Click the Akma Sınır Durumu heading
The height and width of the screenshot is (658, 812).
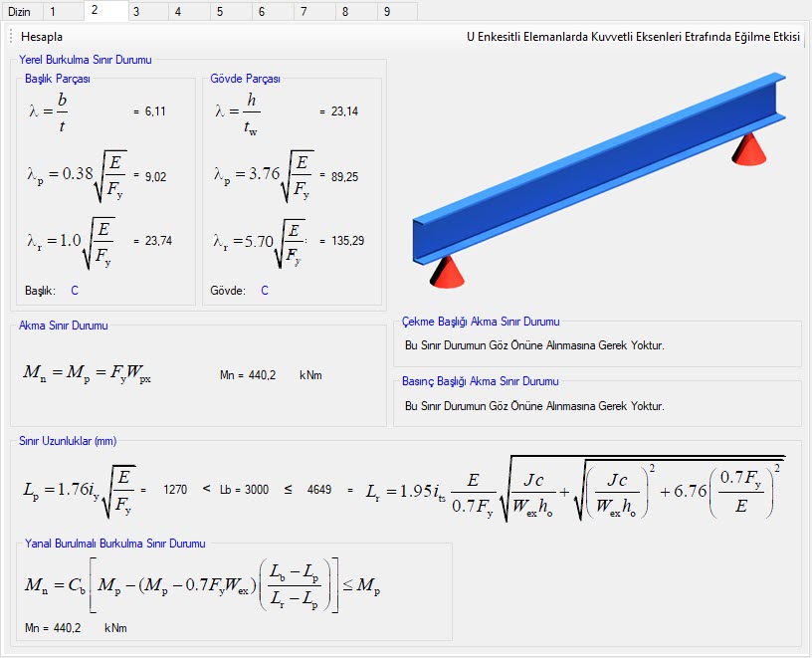coord(63,326)
